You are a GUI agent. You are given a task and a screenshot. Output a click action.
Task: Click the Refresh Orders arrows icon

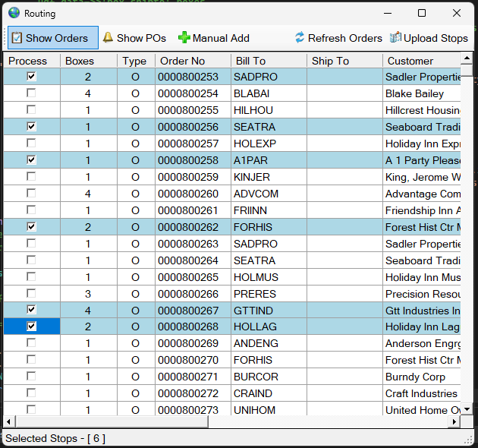tap(300, 38)
